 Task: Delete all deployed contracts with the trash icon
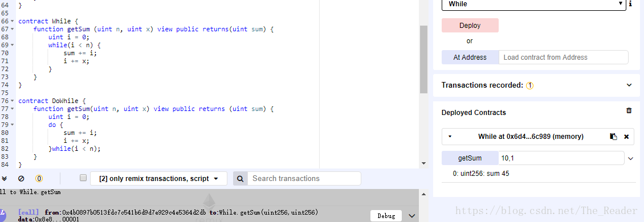coord(629,111)
